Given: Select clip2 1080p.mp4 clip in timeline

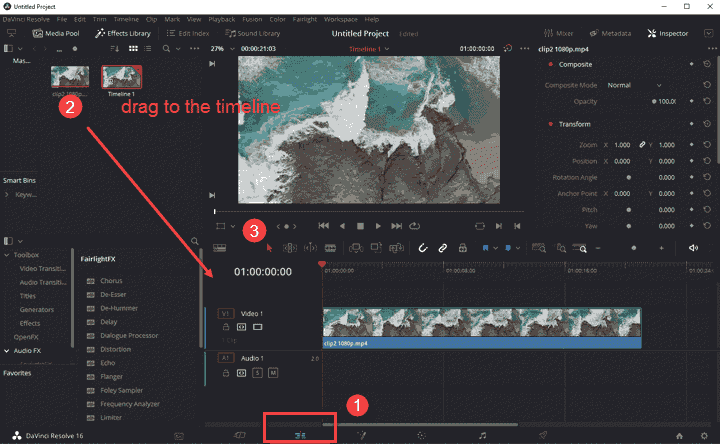Looking at the screenshot, I should click(x=482, y=328).
